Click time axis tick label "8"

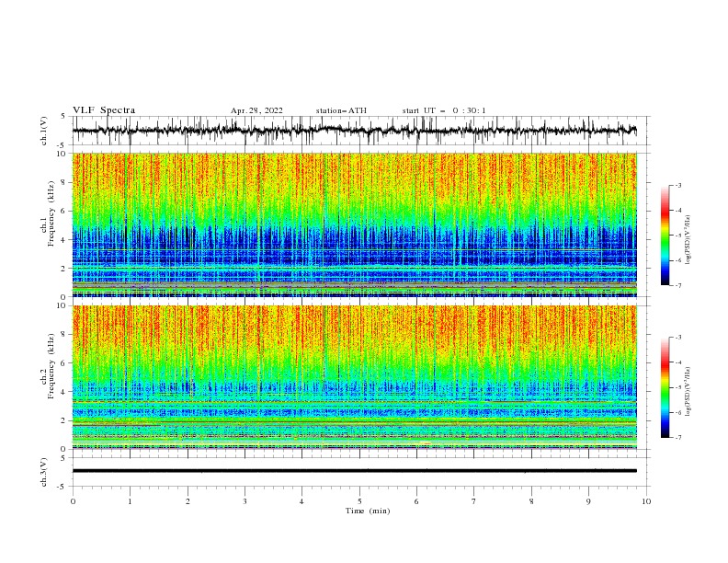tap(531, 501)
